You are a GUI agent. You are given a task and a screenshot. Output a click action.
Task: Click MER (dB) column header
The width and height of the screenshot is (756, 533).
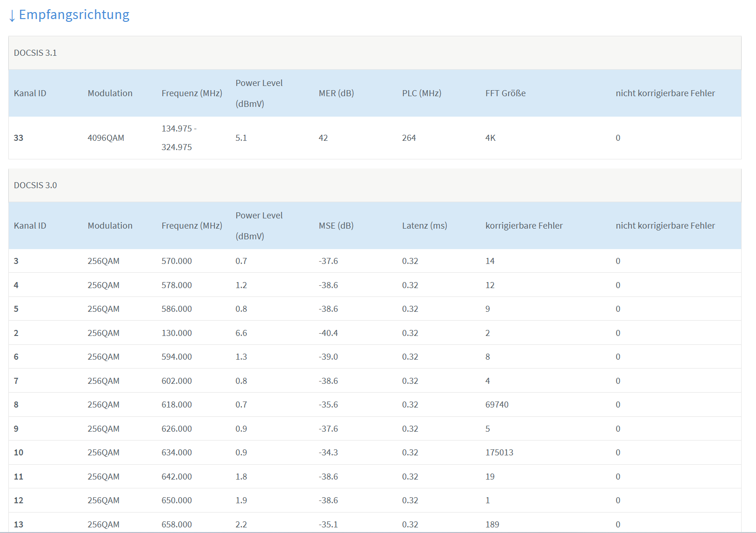(x=336, y=93)
